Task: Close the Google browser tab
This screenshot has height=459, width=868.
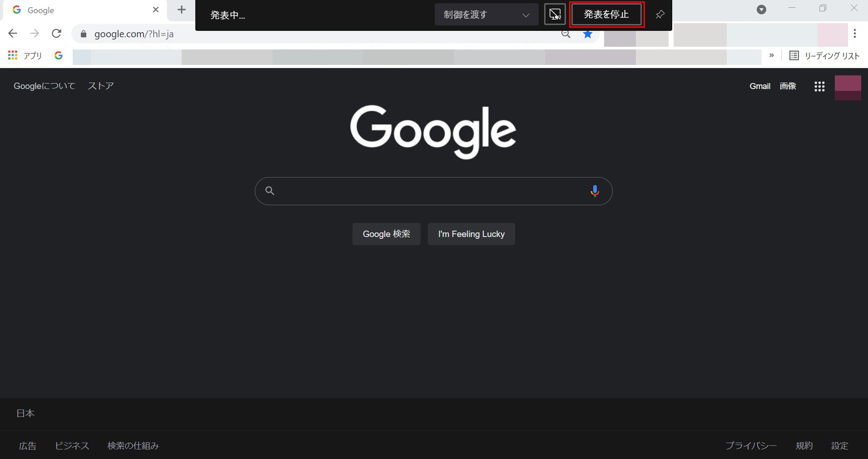Action: [x=156, y=10]
